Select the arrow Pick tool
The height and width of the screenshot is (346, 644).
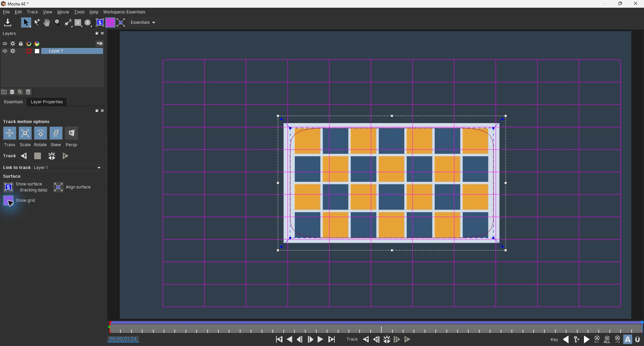[26, 22]
